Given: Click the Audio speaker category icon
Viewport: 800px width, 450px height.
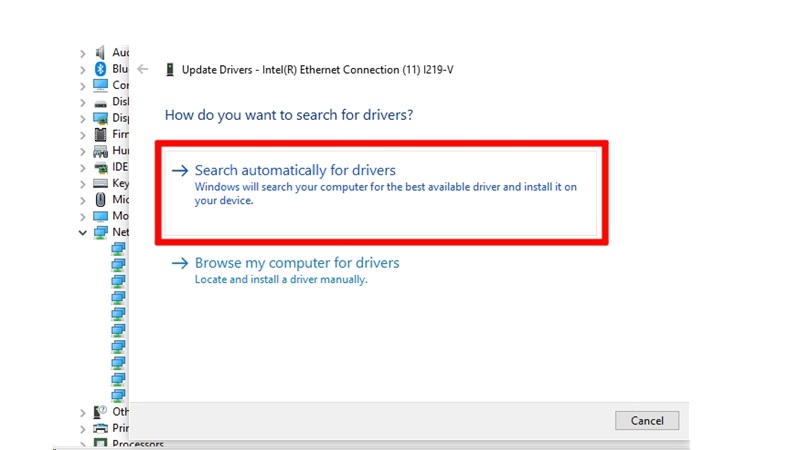Looking at the screenshot, I should point(100,52).
